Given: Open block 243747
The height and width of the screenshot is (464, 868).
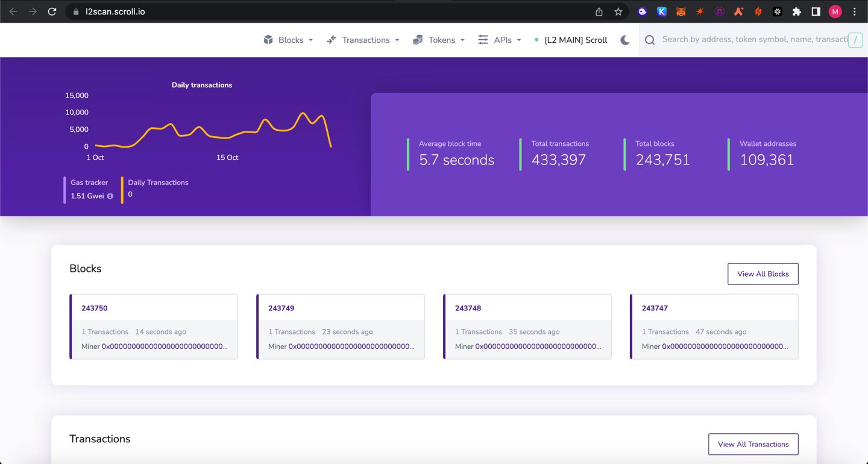Looking at the screenshot, I should coord(655,308).
